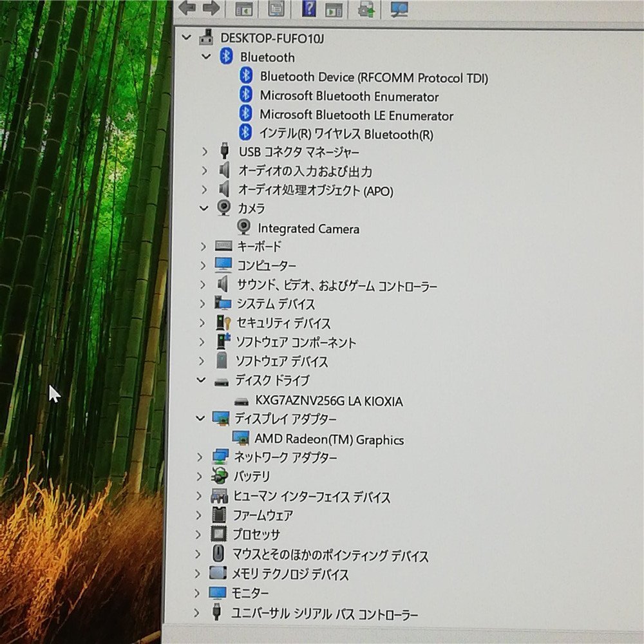Image resolution: width=644 pixels, height=644 pixels.
Task: Expand the プロセッサ category
Action: point(198,535)
